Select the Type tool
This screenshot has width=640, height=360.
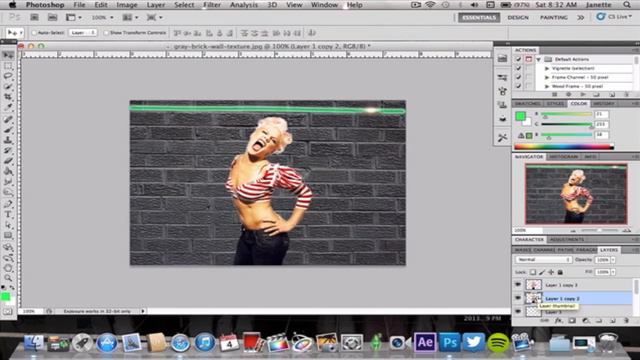pos(8,214)
